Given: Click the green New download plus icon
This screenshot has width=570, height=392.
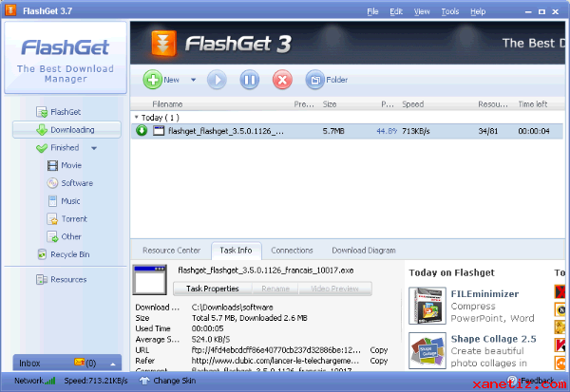Looking at the screenshot, I should (152, 80).
